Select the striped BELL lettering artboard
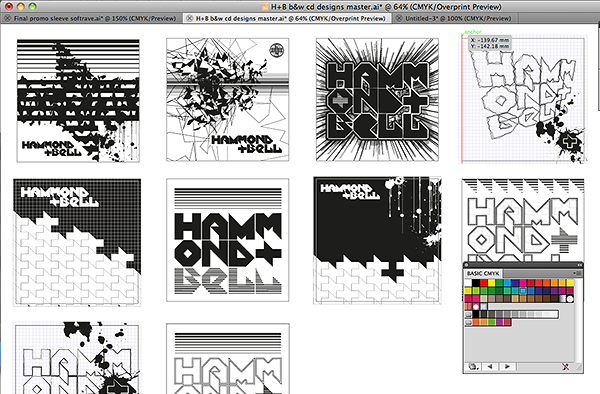This screenshot has height=394, width=600. pos(228,240)
